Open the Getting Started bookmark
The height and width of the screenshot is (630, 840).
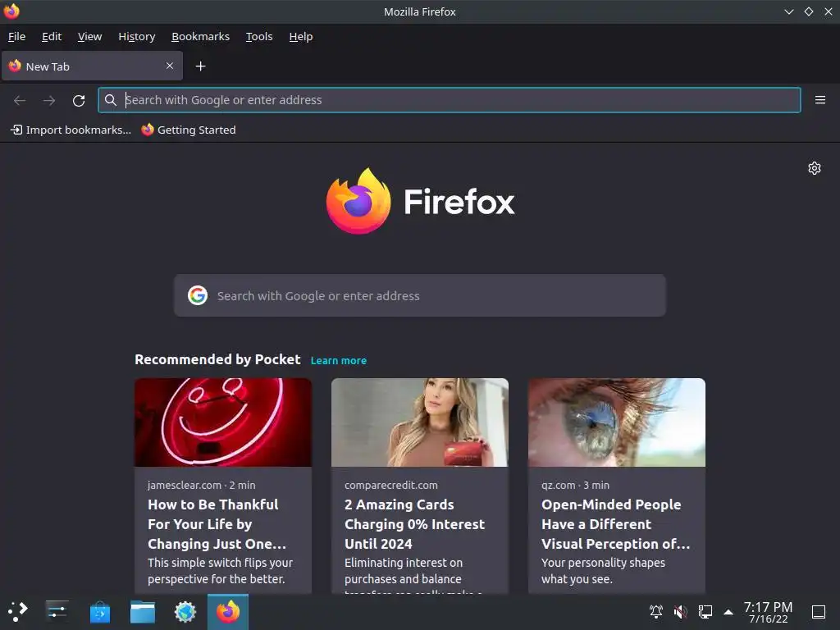(189, 130)
